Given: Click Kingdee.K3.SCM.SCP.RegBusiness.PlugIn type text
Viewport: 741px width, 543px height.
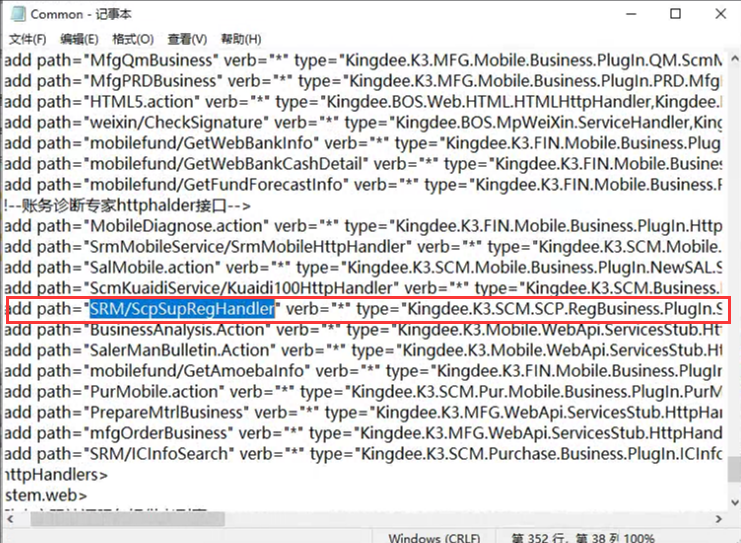Looking at the screenshot, I should 557,309.
